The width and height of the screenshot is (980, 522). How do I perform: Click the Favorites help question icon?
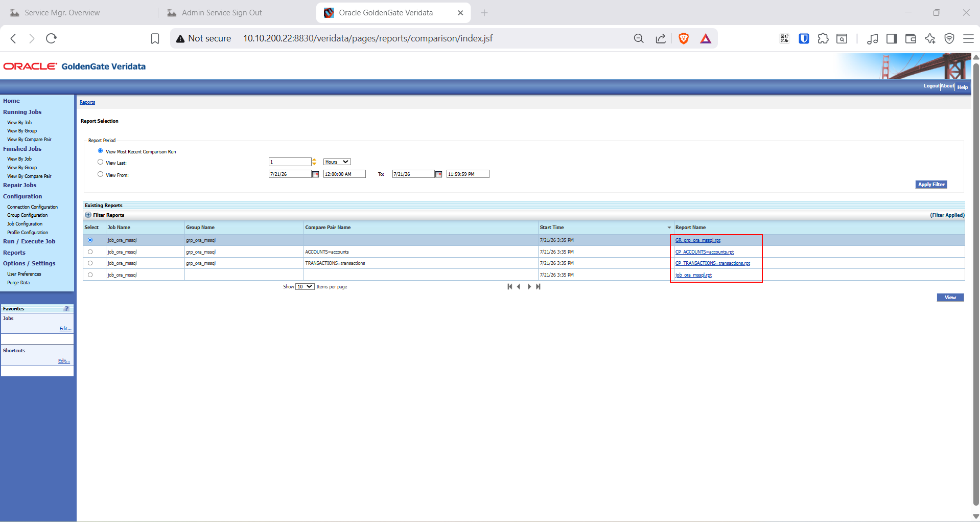66,309
